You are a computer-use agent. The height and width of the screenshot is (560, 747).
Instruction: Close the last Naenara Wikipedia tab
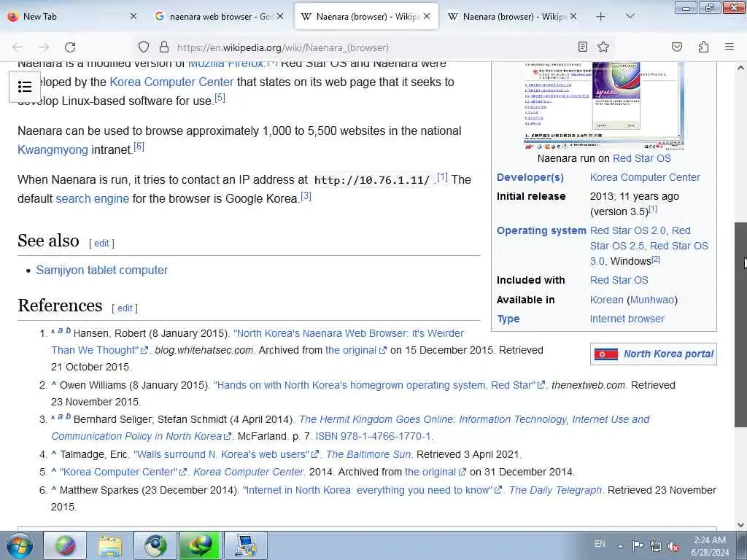[573, 16]
